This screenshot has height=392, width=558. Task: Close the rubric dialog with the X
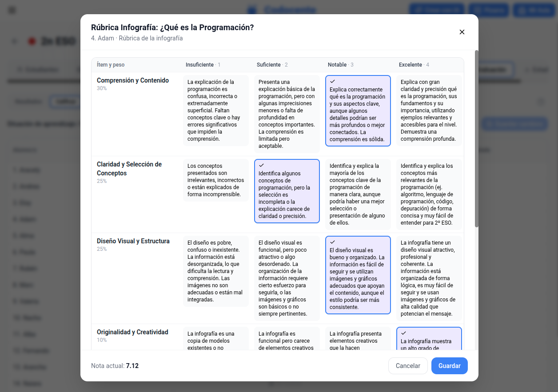pos(462,32)
